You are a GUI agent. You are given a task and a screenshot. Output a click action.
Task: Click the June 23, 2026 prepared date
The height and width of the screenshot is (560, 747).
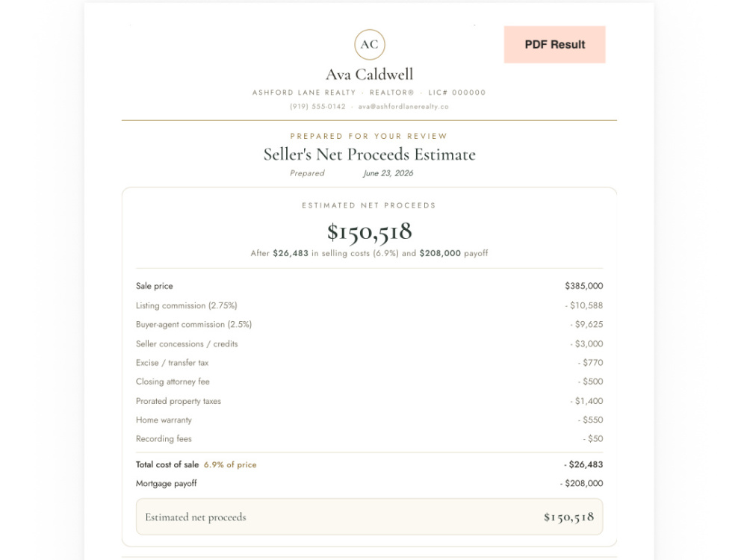point(388,173)
